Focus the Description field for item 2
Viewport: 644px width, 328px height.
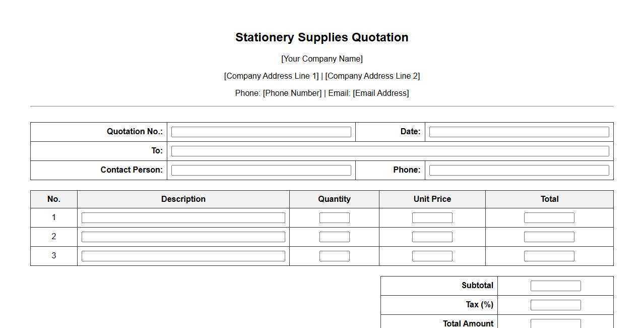183,237
